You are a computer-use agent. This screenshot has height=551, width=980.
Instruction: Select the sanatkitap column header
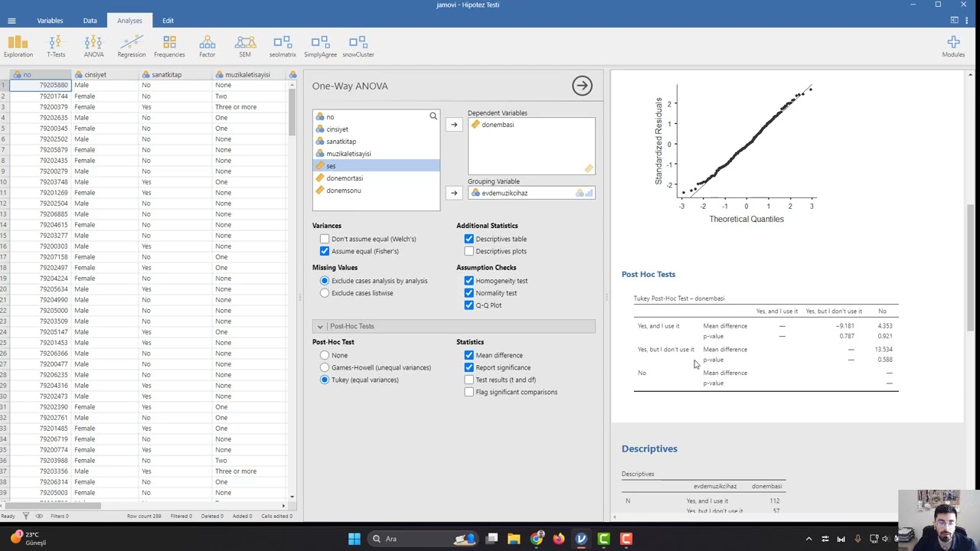[174, 75]
